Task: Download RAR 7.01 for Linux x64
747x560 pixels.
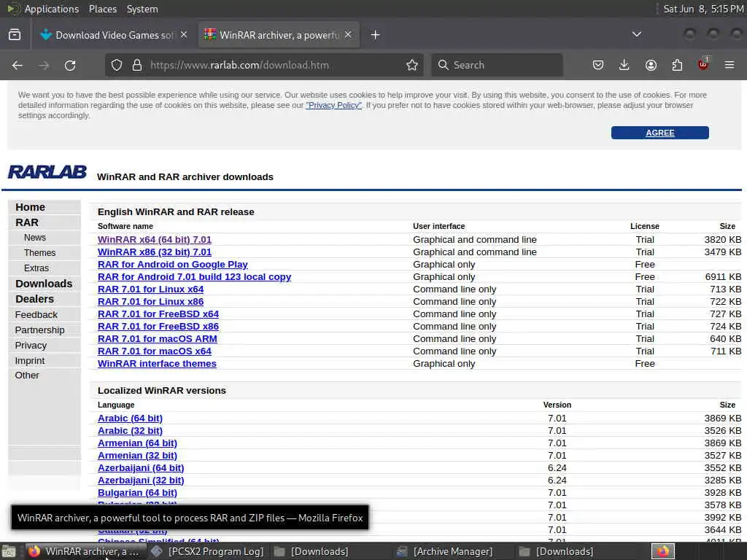Action: [150, 289]
